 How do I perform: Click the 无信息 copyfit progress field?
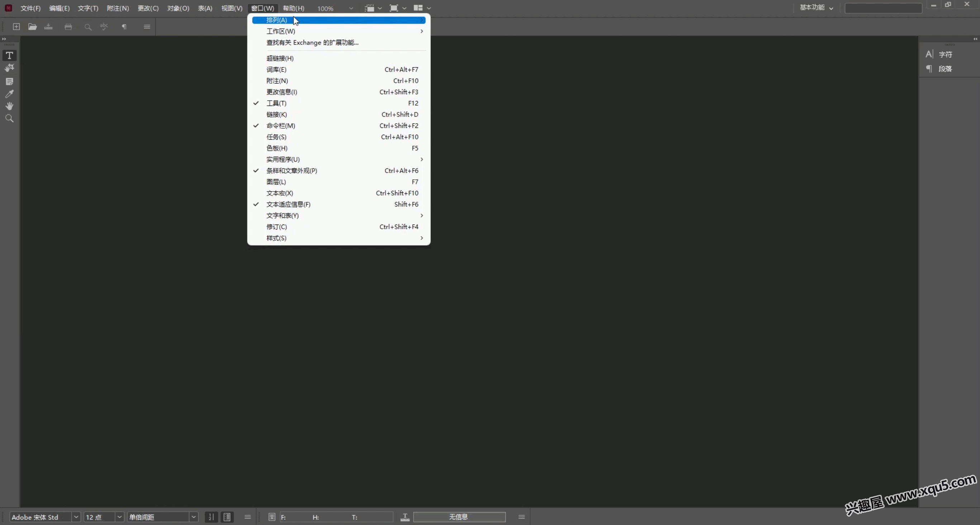[459, 517]
